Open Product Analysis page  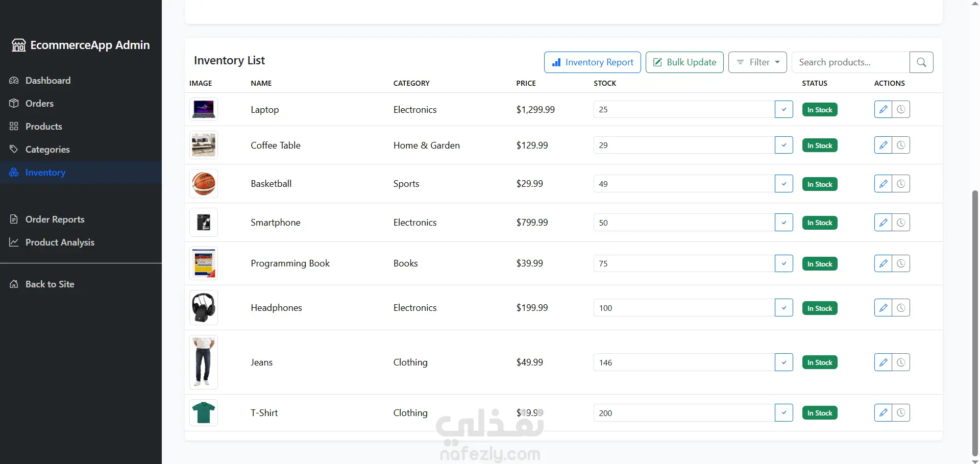[x=81, y=242]
